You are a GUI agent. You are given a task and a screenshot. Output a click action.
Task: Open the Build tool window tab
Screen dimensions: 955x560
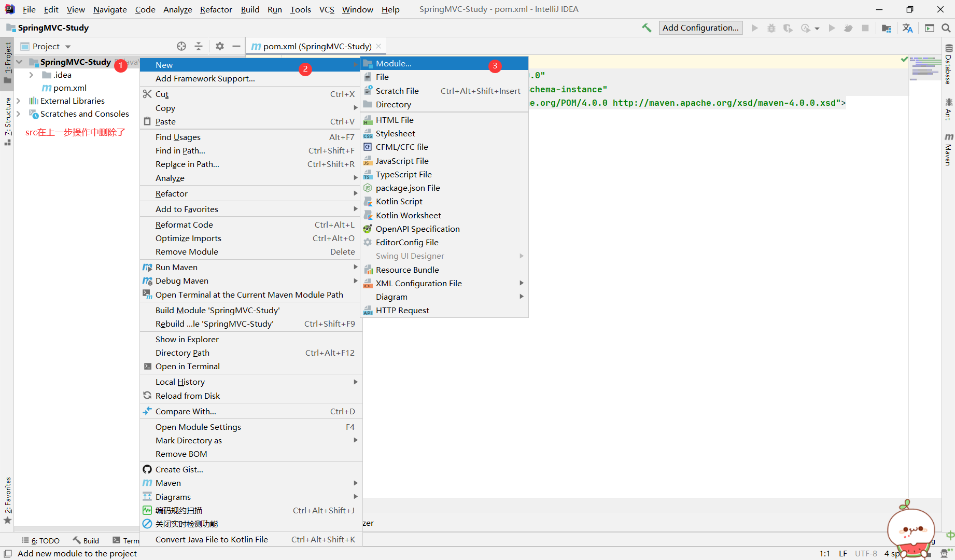pyautogui.click(x=86, y=540)
